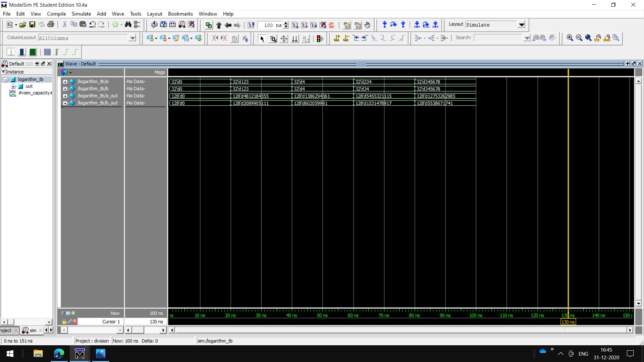Open the Layout Simulate dropdown
Viewport: 644px width, 362px height.
[x=521, y=25]
